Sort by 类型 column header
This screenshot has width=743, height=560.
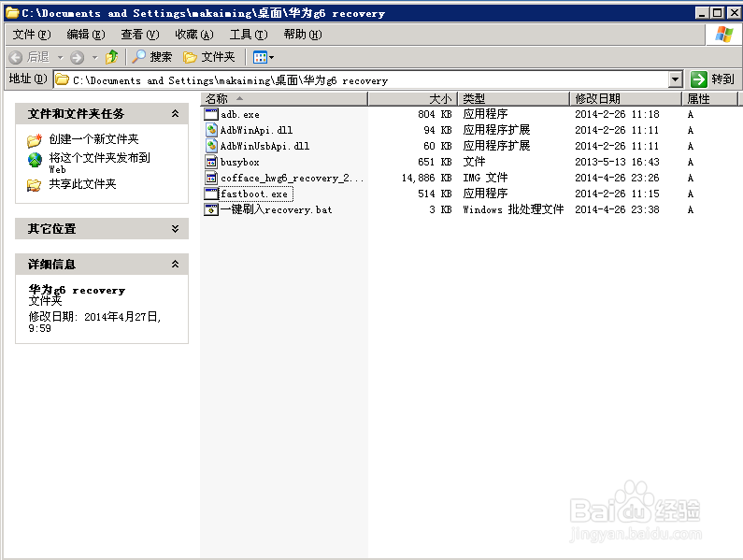coord(513,98)
